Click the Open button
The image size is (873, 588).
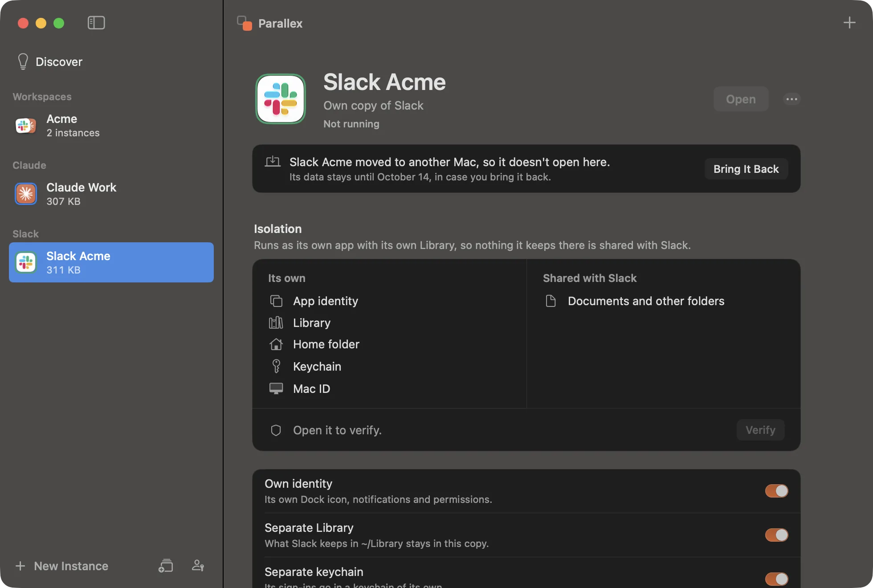pos(741,99)
